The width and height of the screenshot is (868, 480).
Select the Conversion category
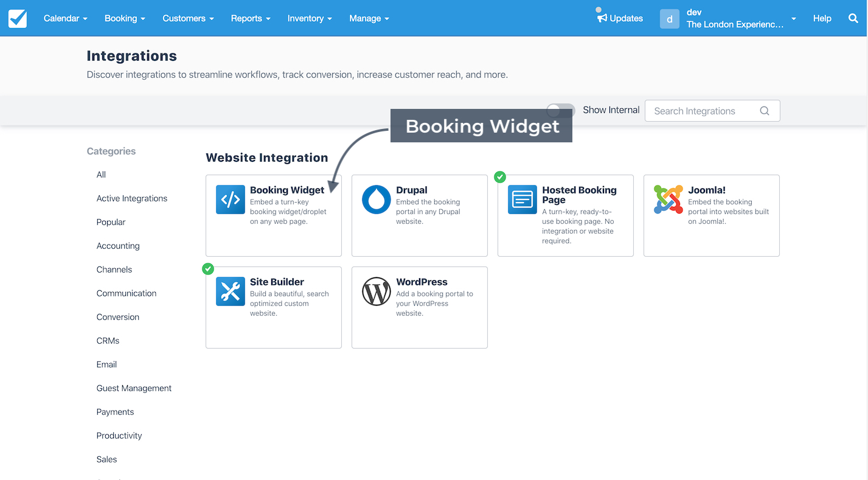point(118,317)
